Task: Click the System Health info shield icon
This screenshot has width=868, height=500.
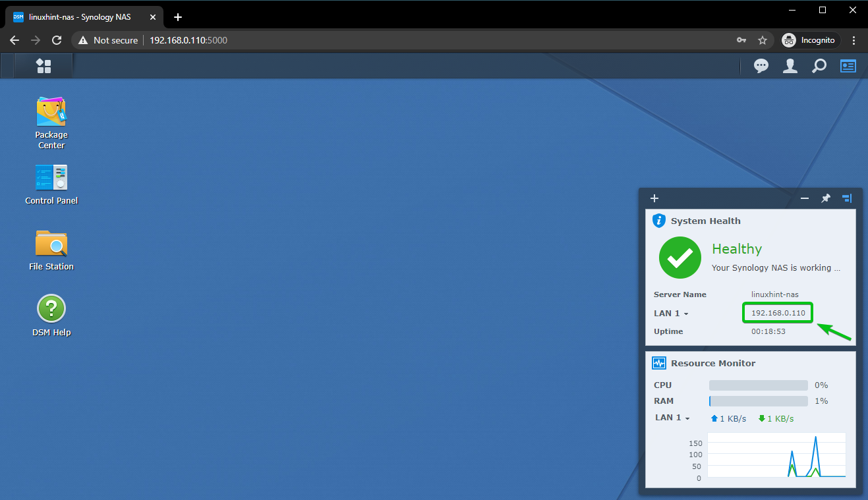Action: pyautogui.click(x=659, y=221)
